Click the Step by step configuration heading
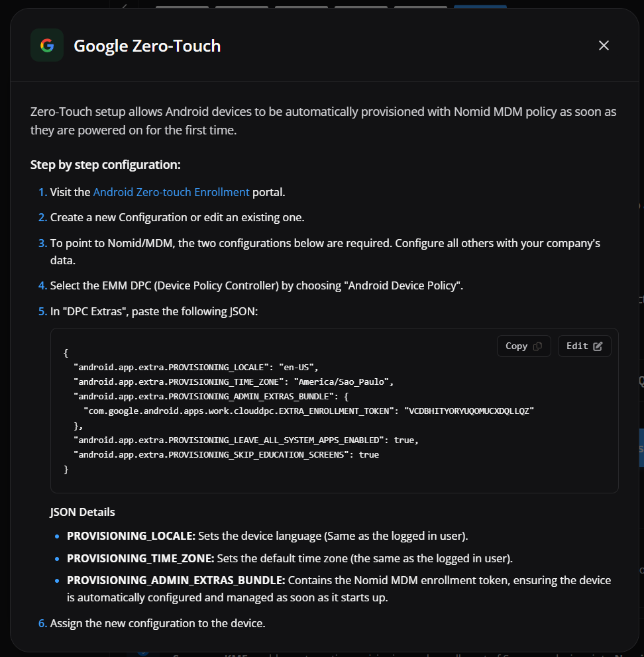This screenshot has height=657, width=644. [105, 165]
